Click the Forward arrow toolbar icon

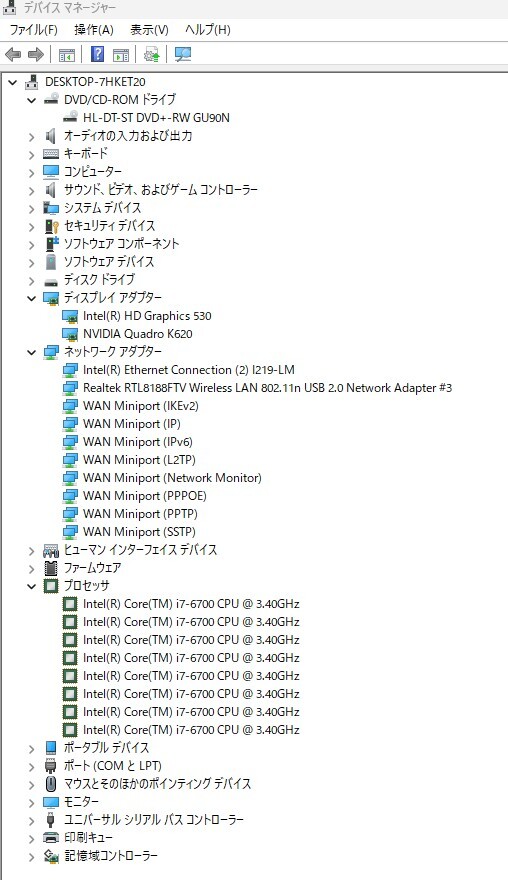[36, 54]
